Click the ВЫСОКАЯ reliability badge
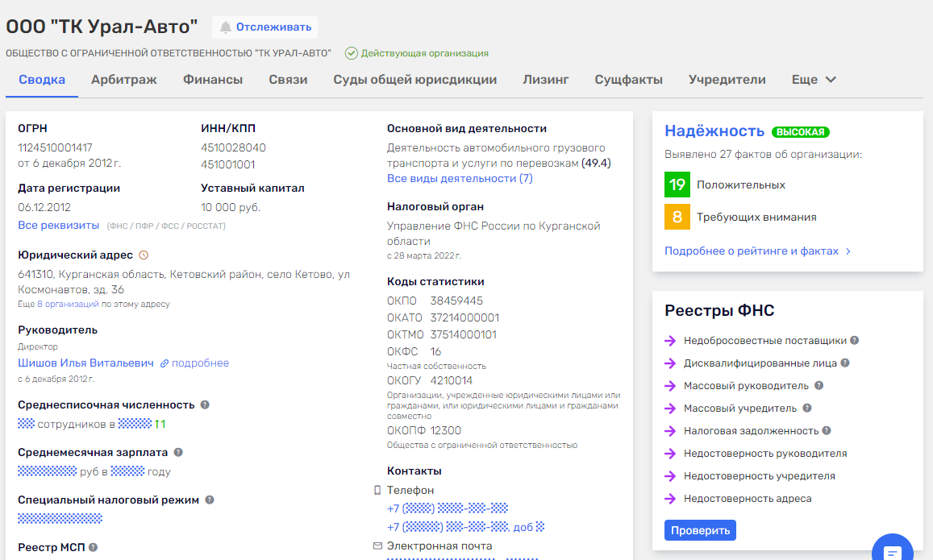The width and height of the screenshot is (933, 560). [x=800, y=132]
